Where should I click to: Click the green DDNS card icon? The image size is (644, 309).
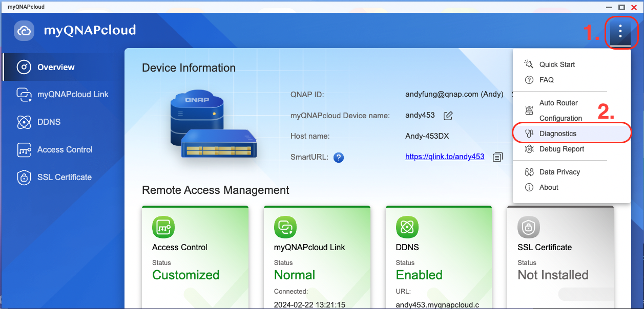407,227
